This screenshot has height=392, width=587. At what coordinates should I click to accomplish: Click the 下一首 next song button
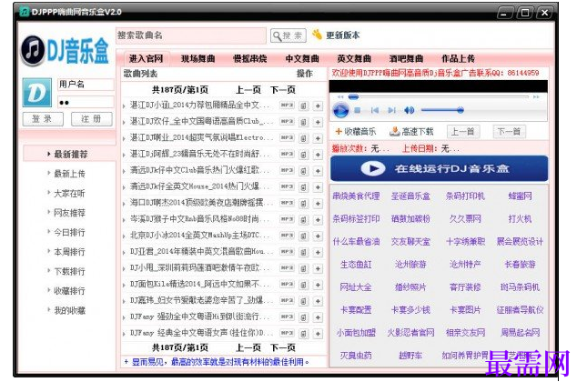click(509, 132)
